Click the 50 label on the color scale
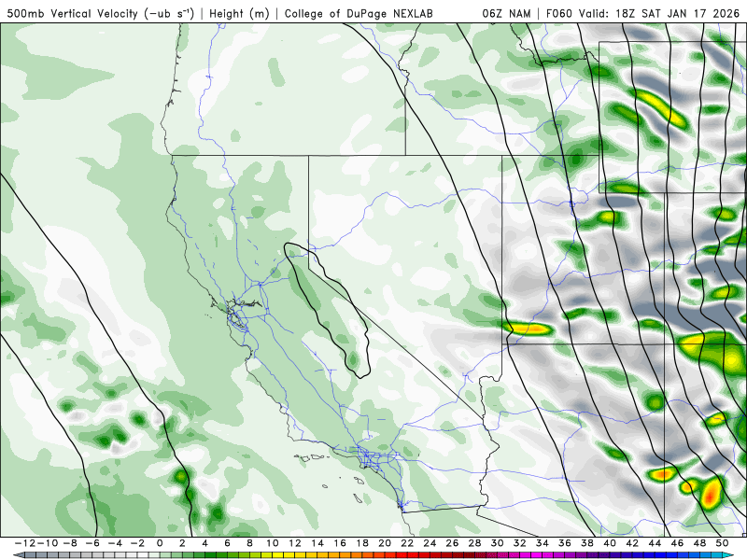The width and height of the screenshot is (747, 560). pos(722,543)
